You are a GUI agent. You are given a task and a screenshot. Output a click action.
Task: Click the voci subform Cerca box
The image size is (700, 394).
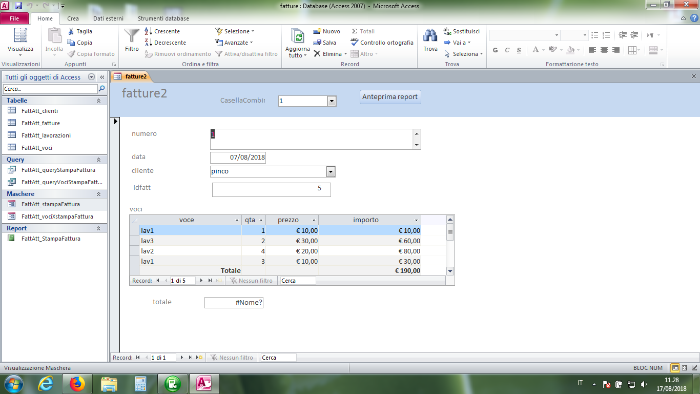(x=298, y=281)
